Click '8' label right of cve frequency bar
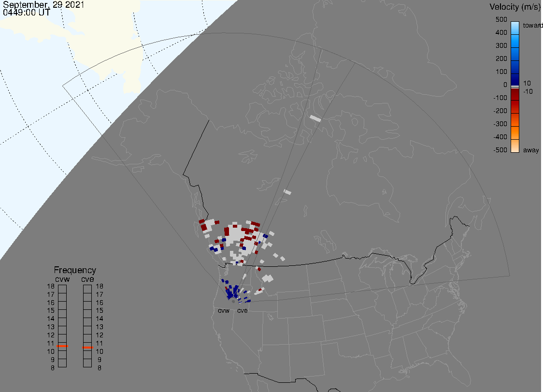Image resolution: width=543 pixels, height=392 pixels. (x=100, y=368)
